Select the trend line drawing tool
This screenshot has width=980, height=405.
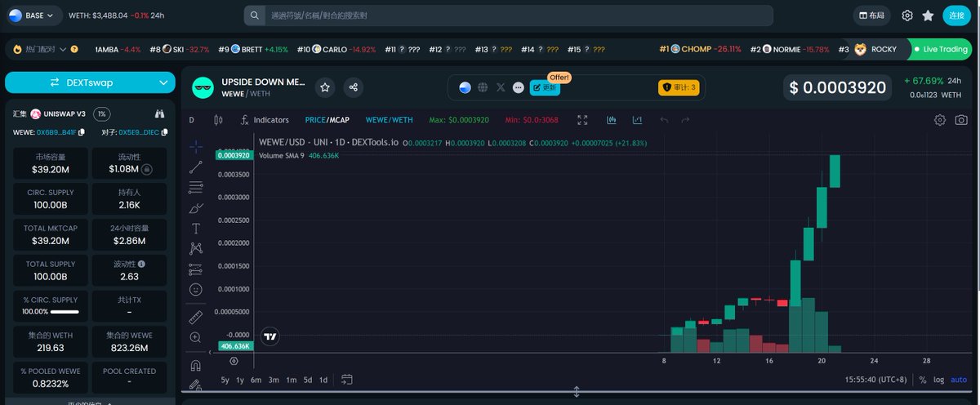point(196,167)
